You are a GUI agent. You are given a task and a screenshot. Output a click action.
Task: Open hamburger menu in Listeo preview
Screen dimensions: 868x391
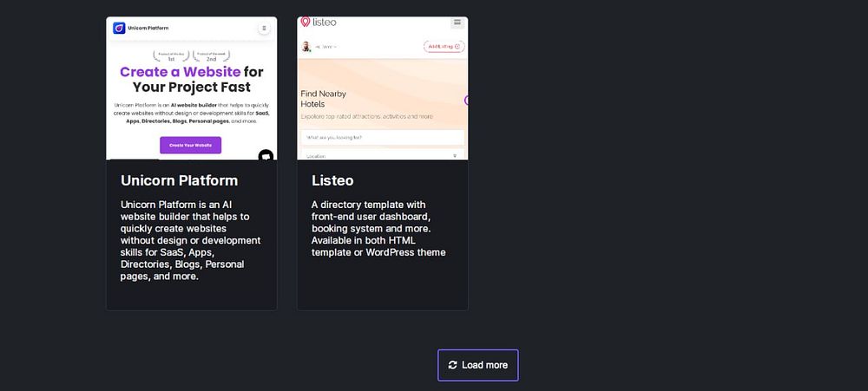(457, 23)
